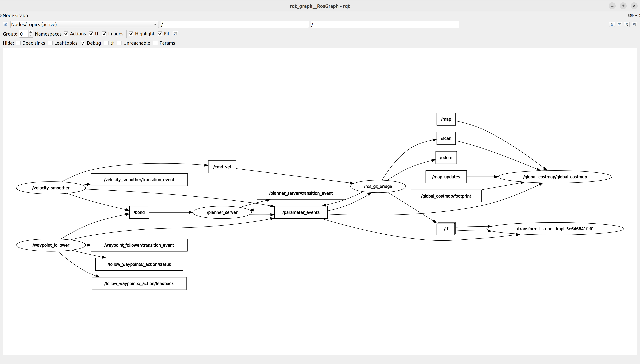Screen dimensions: 640x364
Task: Click the /parameter_events topic box
Action: [301, 212]
